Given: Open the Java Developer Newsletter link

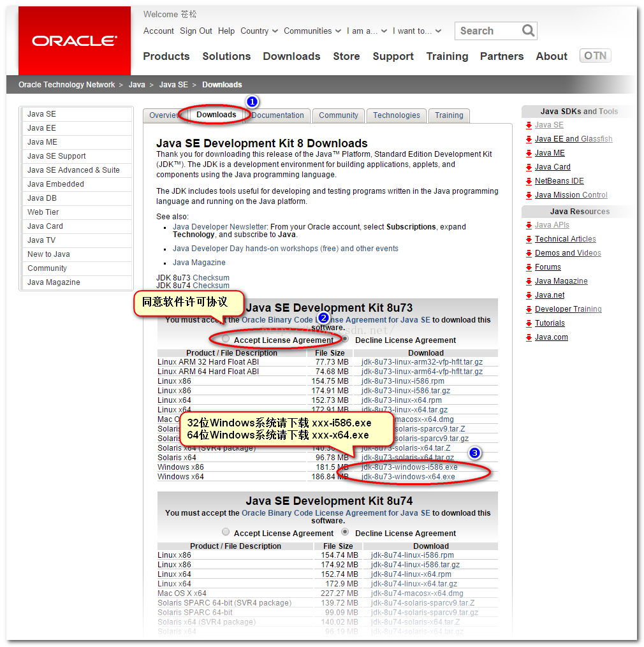Looking at the screenshot, I should [219, 227].
